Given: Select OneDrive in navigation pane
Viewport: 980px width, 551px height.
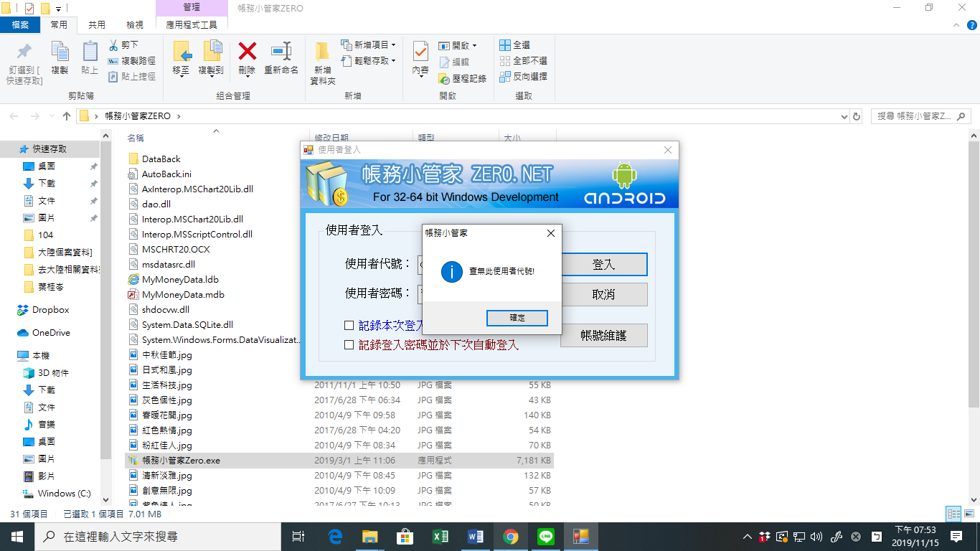Looking at the screenshot, I should 51,333.
